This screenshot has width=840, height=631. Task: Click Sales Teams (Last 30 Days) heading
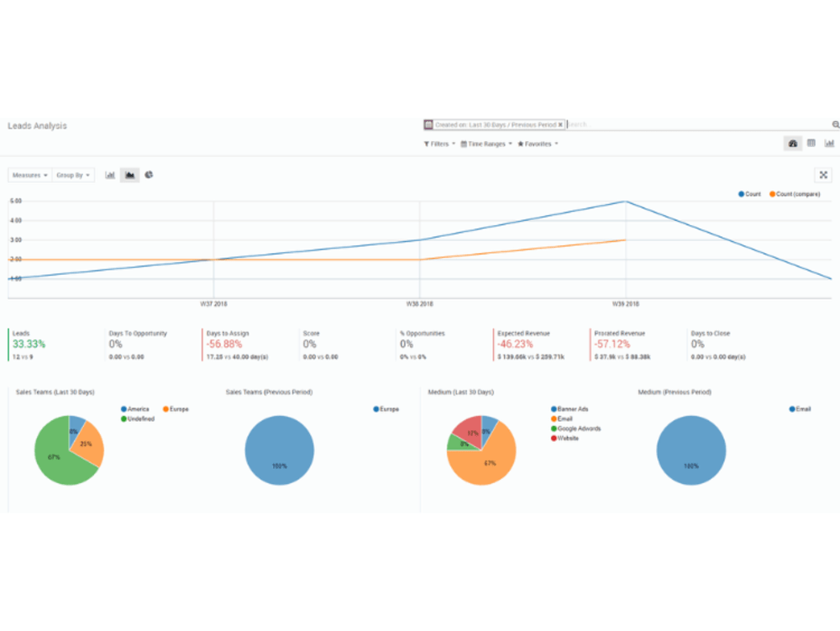point(55,392)
